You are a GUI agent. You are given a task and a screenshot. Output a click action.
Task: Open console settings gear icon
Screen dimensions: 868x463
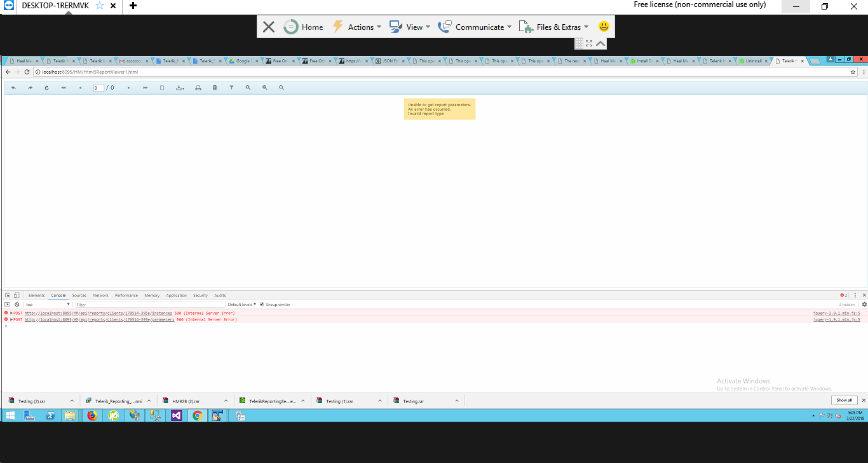coord(864,305)
